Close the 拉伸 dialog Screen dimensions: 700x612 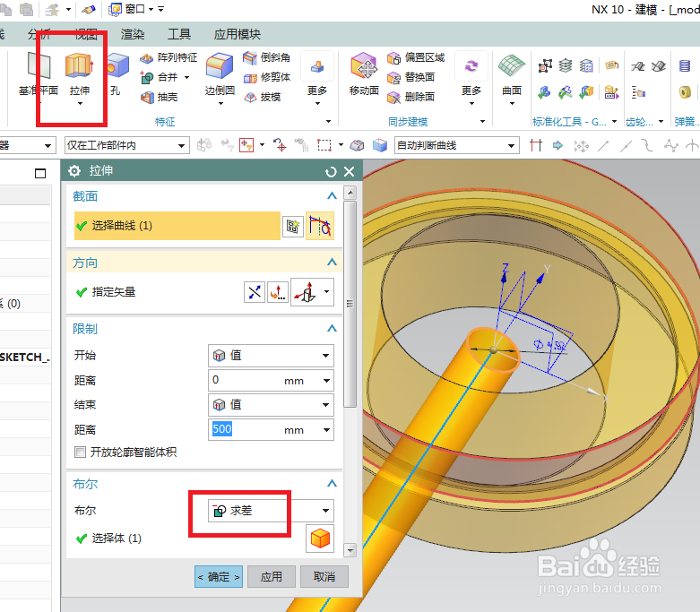click(350, 171)
